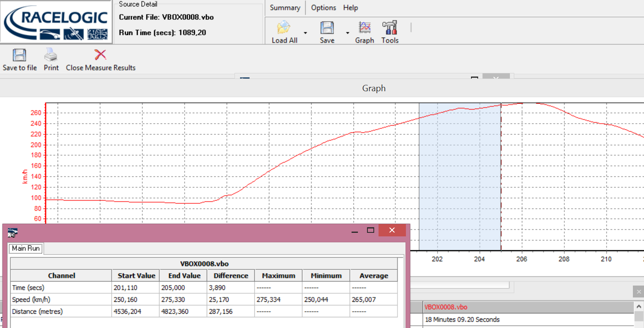The width and height of the screenshot is (644, 328).
Task: Close Measure Results with red X
Action: point(100,55)
